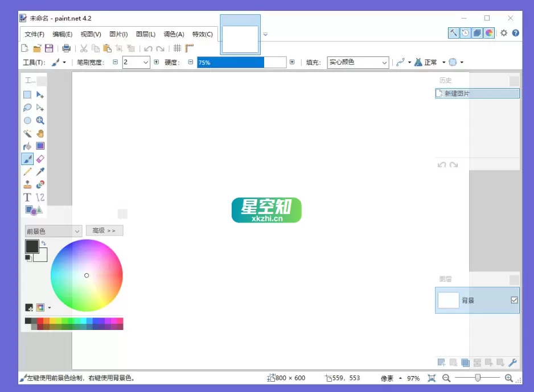Viewport: 534px width, 392px height.
Task: Select the Lasso Select tool
Action: tap(27, 108)
